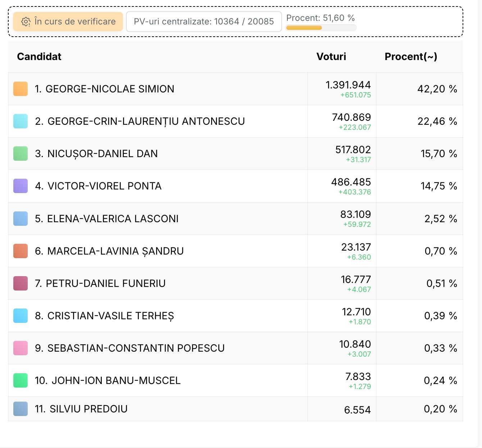Click magenta swatch for Petru-Daniel Funeriu
The height and width of the screenshot is (448, 482).
pyautogui.click(x=21, y=283)
